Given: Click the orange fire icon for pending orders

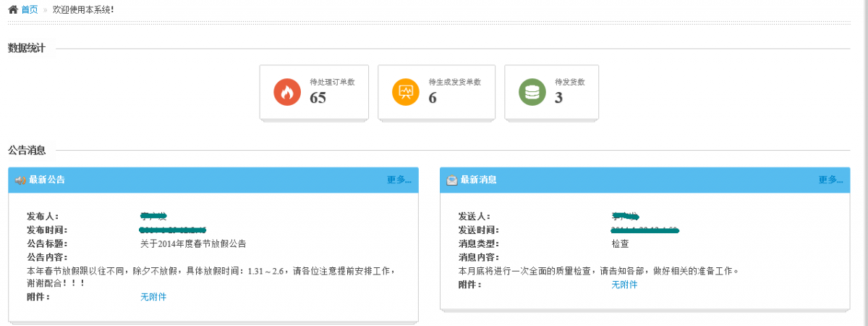Looking at the screenshot, I should (x=287, y=92).
